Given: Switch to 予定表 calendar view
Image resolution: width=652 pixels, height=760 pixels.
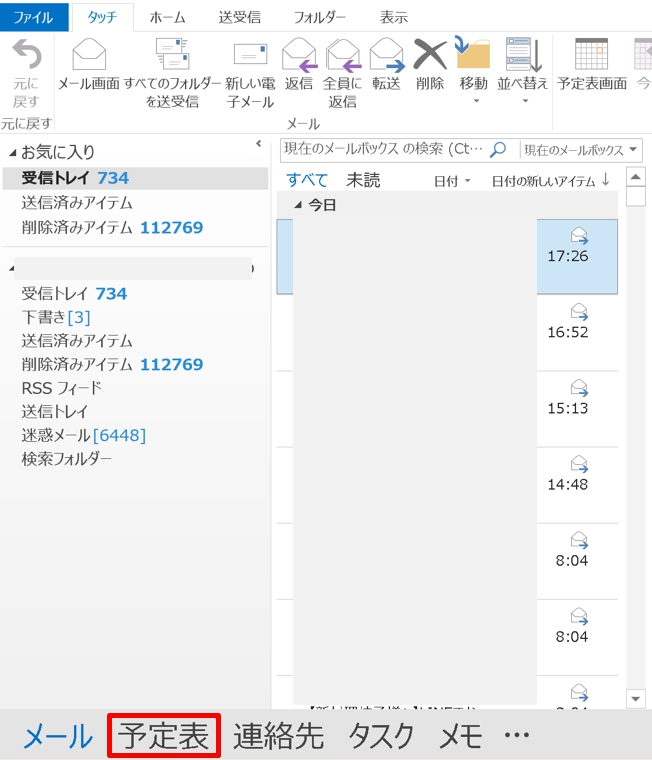Looking at the screenshot, I should pos(164,736).
